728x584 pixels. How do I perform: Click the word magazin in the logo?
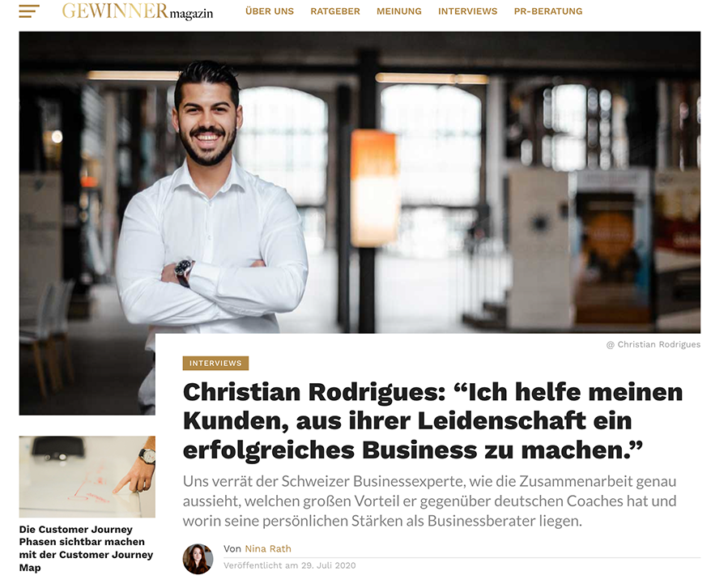pos(191,15)
